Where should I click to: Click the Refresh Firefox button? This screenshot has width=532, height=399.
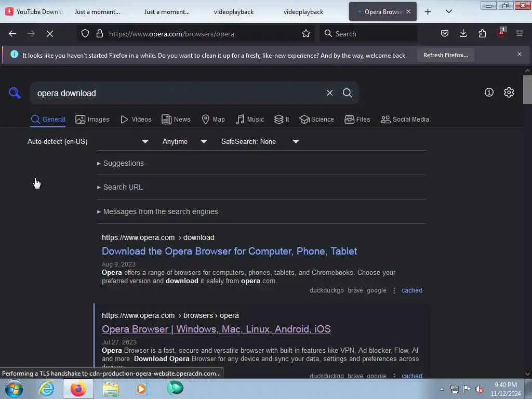point(445,55)
